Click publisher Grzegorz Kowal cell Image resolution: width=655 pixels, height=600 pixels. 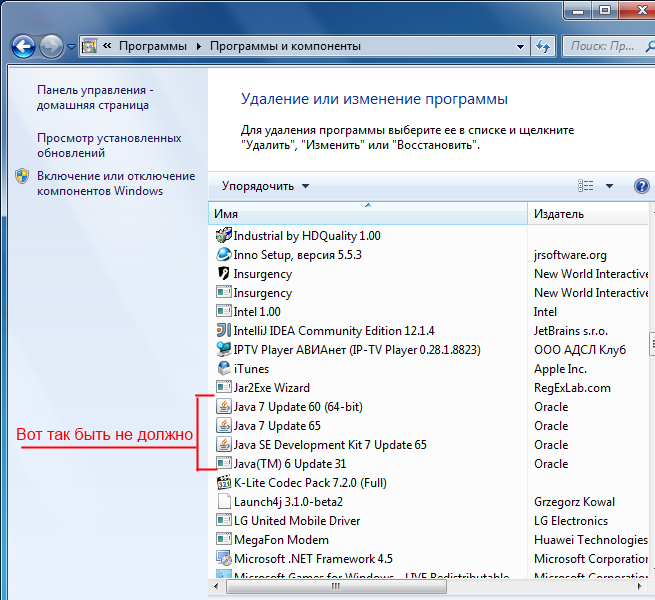574,502
